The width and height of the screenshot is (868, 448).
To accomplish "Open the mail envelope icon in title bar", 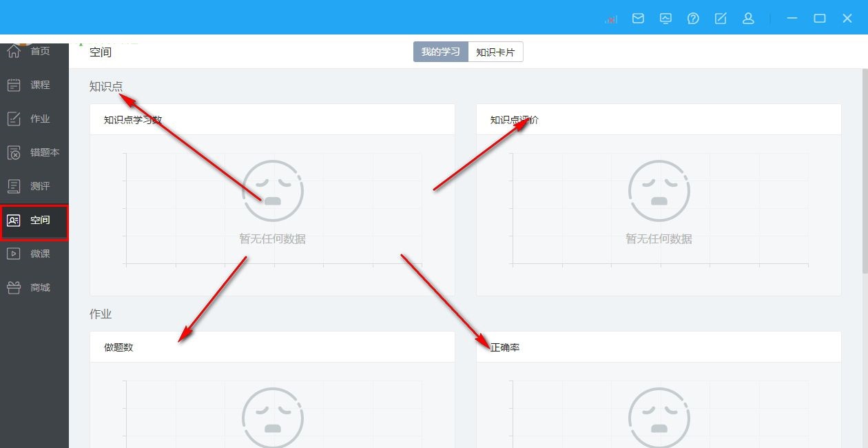I will pos(638,19).
